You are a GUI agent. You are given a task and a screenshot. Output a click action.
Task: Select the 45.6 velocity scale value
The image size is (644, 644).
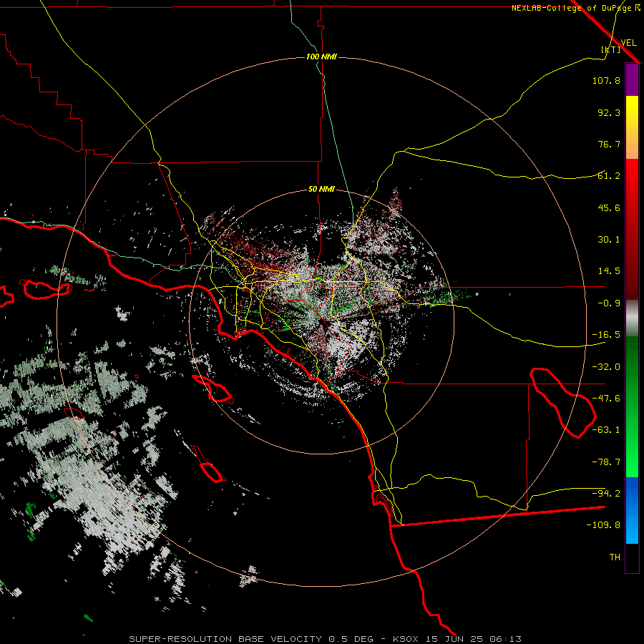(609, 208)
